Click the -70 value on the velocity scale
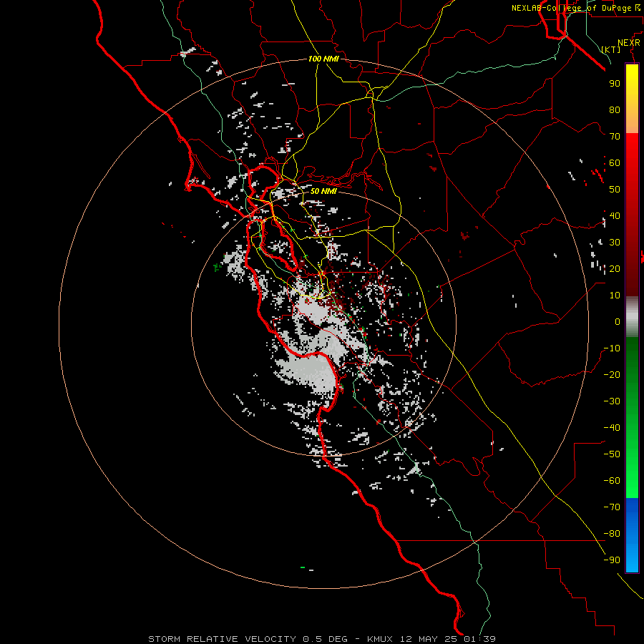 click(x=612, y=507)
